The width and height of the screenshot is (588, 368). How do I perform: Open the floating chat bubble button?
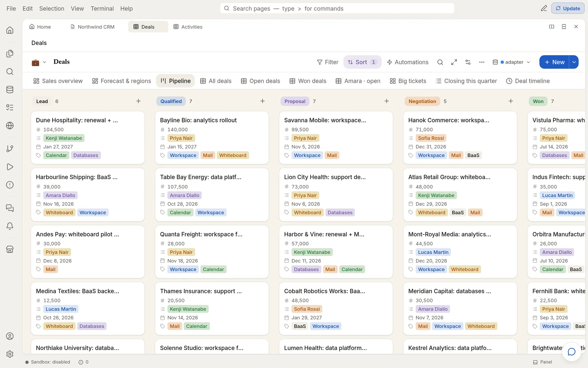(x=571, y=351)
